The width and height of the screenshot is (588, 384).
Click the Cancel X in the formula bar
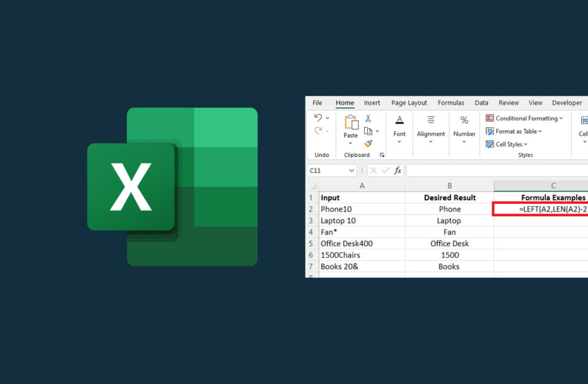(x=373, y=170)
